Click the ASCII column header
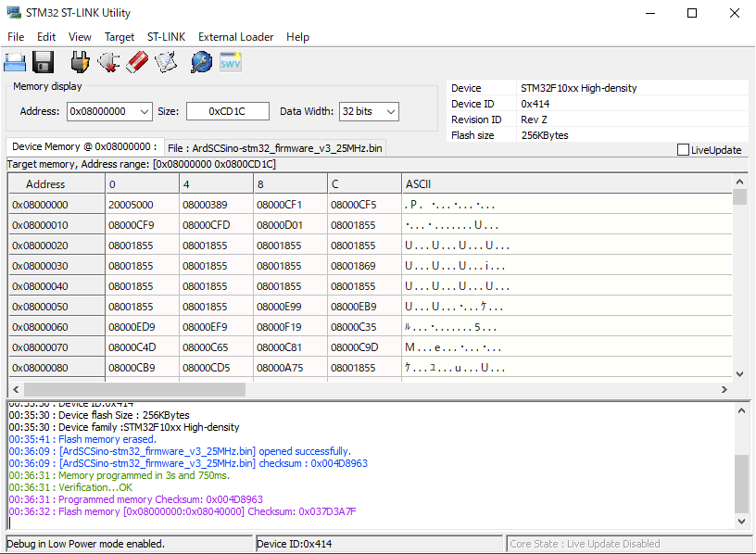This screenshot has height=554, width=756. [567, 184]
